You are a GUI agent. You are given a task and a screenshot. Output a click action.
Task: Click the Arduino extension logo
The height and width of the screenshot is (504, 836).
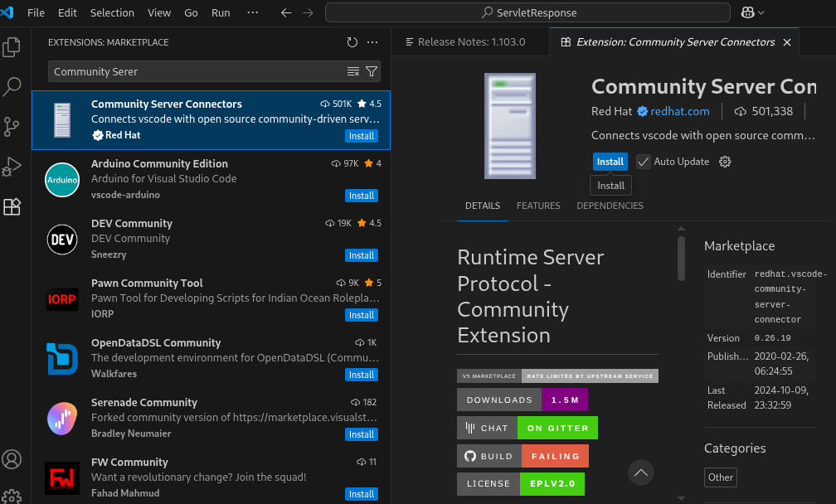tap(62, 180)
